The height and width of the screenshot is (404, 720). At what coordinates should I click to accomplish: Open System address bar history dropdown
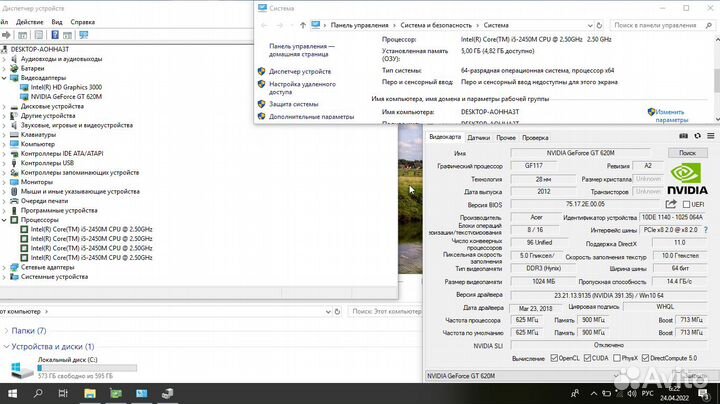pos(590,25)
